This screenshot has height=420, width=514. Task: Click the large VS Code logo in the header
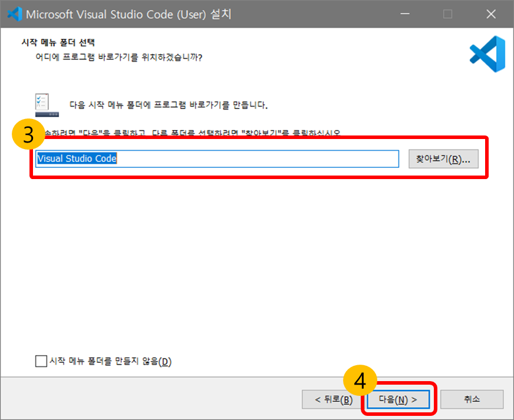click(x=487, y=54)
